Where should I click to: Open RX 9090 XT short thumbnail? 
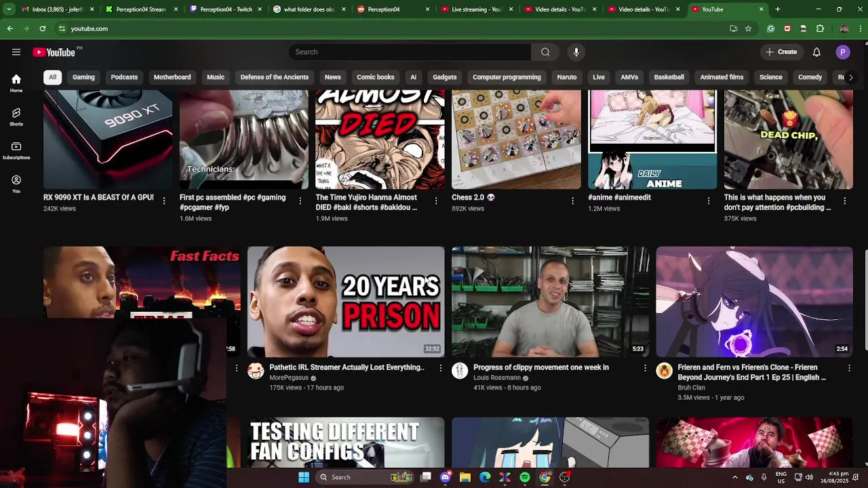108,140
